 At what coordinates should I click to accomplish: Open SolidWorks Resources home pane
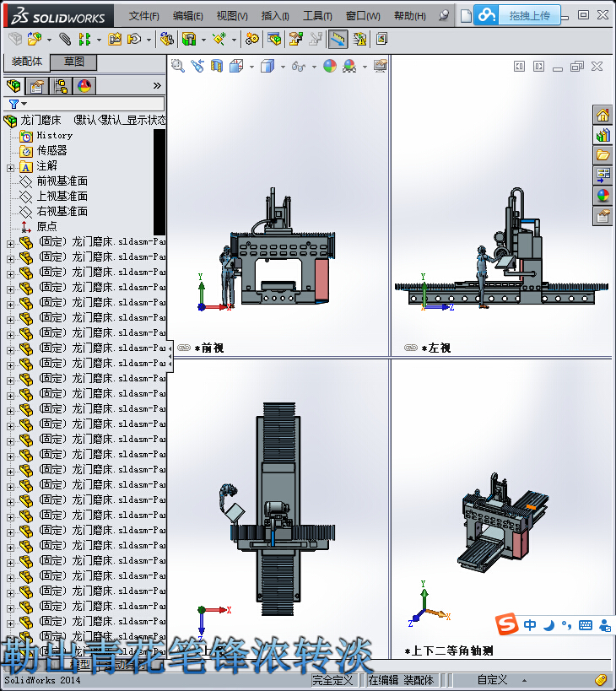602,116
